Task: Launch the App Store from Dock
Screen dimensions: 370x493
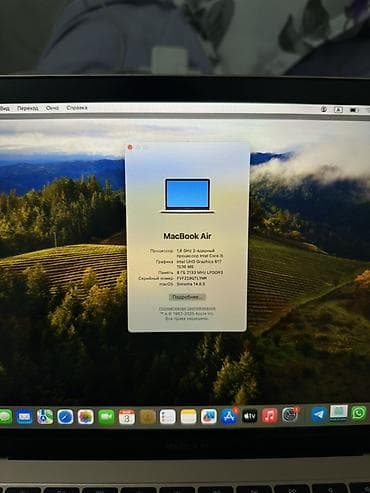Action: [229, 416]
